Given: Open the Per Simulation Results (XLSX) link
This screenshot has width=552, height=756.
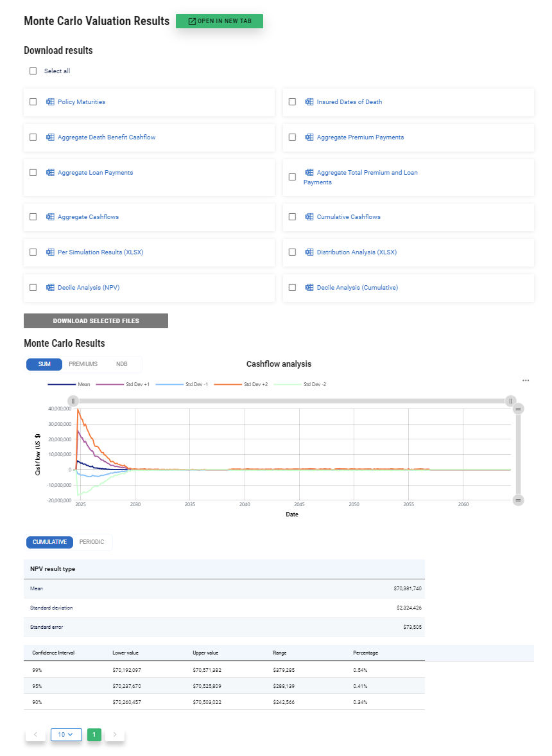Looking at the screenshot, I should (x=100, y=252).
